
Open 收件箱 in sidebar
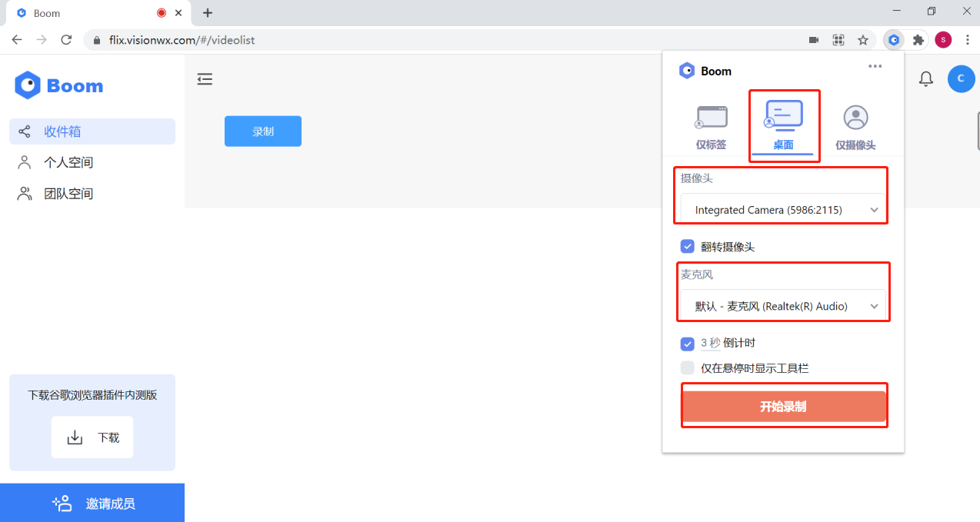92,131
